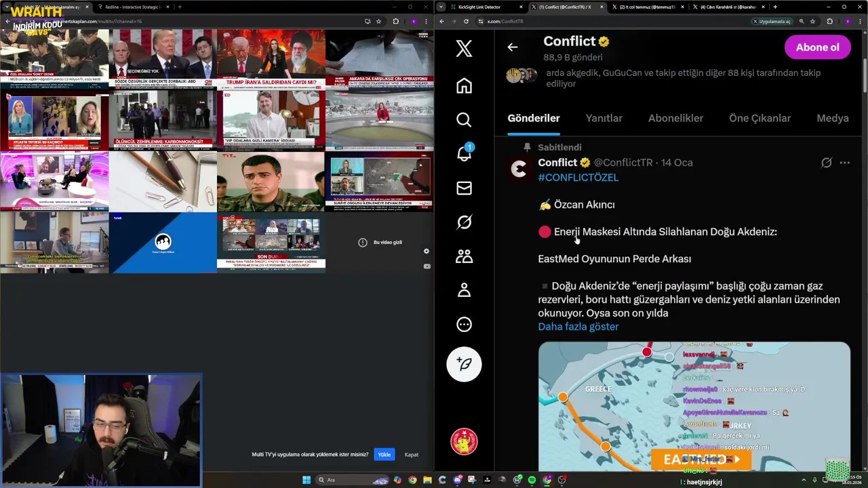Bookmark x.com page with star icon
868x488 pixels.
[812, 21]
